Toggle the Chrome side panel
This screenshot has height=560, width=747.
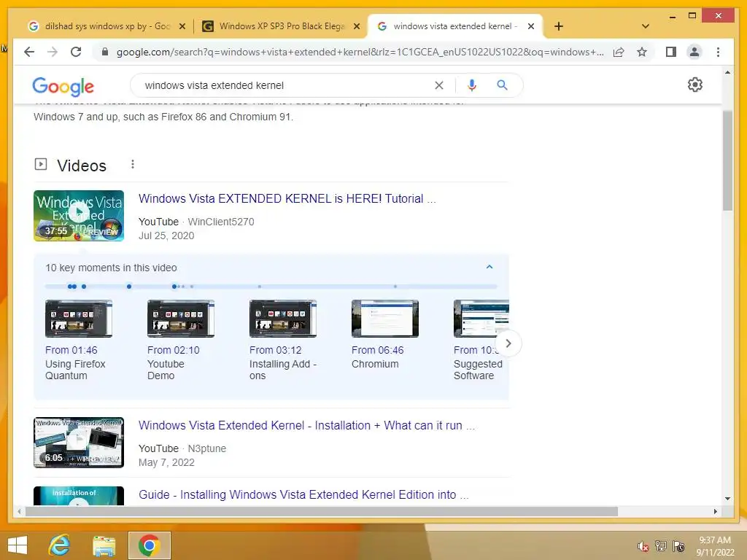[671, 52]
